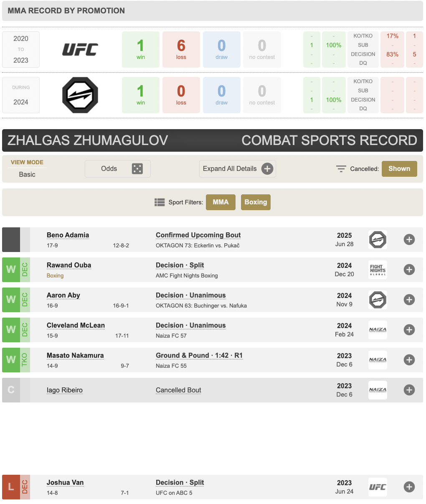Click the Fight Nights Global logo on the Rawand Ouba row
This screenshot has height=504, width=426.
378,270
